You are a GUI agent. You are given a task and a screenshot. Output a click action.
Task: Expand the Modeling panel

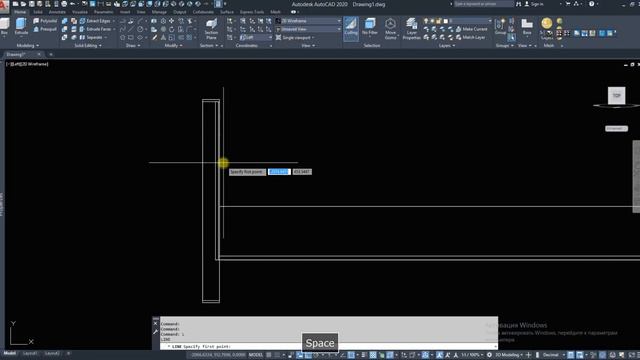coord(27,46)
